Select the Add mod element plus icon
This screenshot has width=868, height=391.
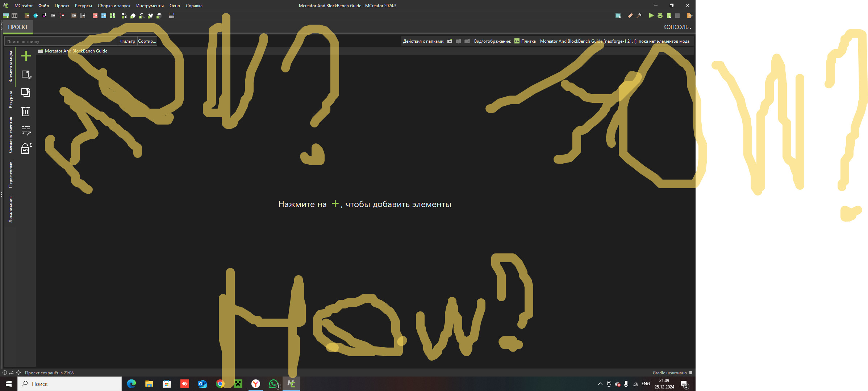click(25, 56)
